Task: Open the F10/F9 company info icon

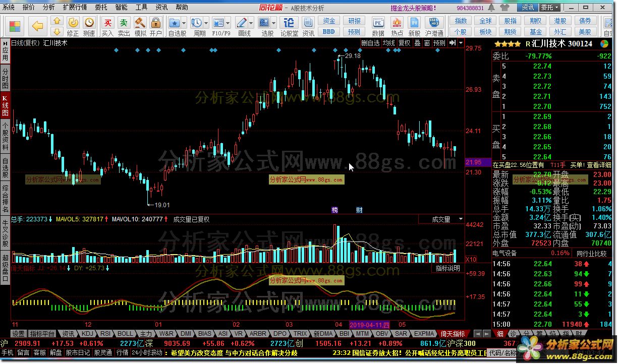Action: (x=218, y=23)
